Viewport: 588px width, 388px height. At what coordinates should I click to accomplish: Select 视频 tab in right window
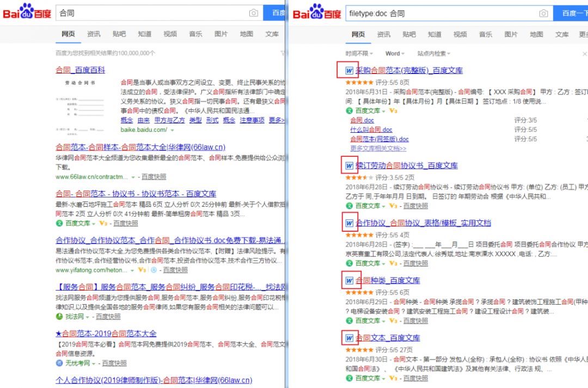pos(460,34)
